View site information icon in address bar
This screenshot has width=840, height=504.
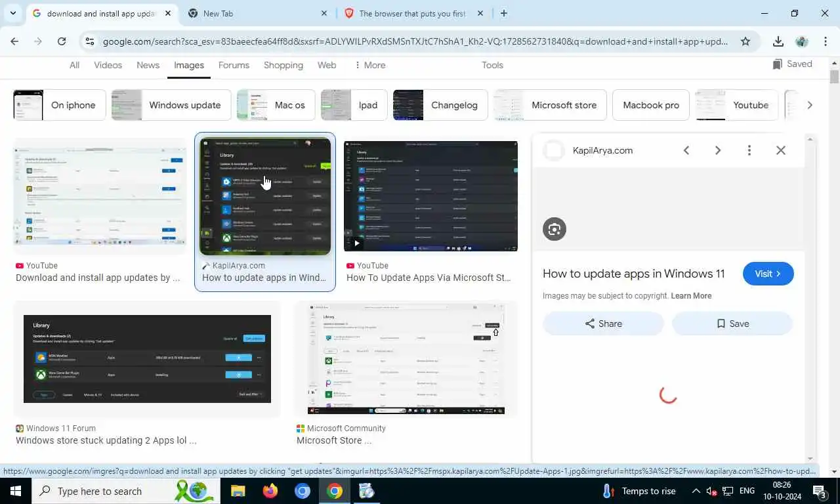pos(90,41)
